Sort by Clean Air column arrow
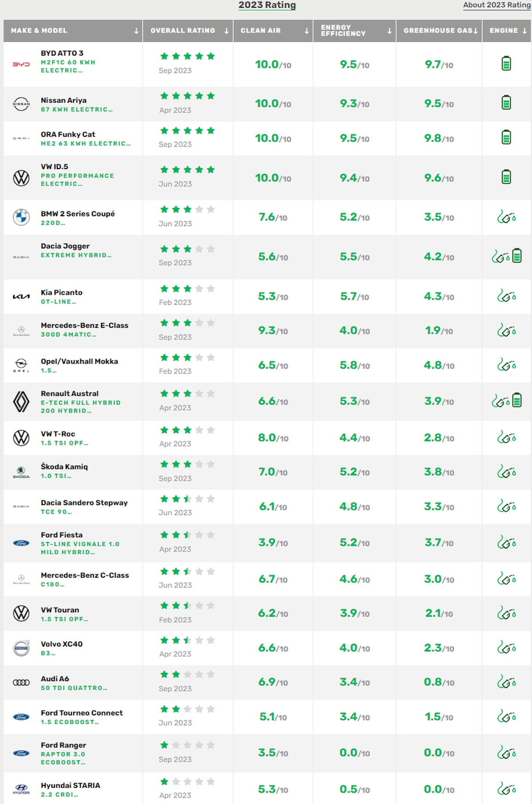532x804 pixels. [306, 31]
